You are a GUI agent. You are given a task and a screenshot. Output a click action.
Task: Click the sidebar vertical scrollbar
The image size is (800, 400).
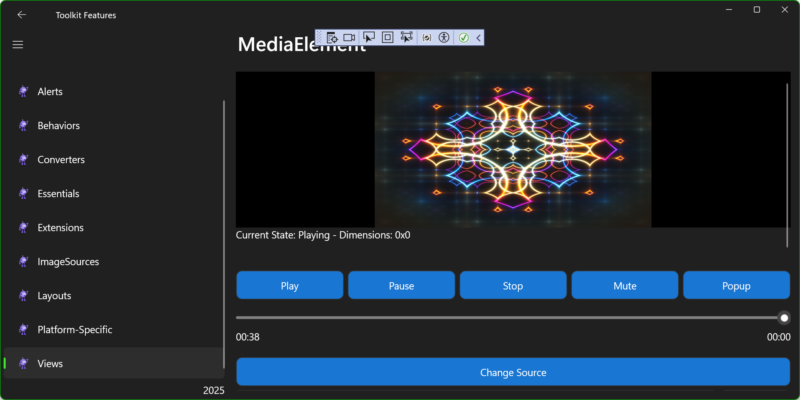[224, 235]
